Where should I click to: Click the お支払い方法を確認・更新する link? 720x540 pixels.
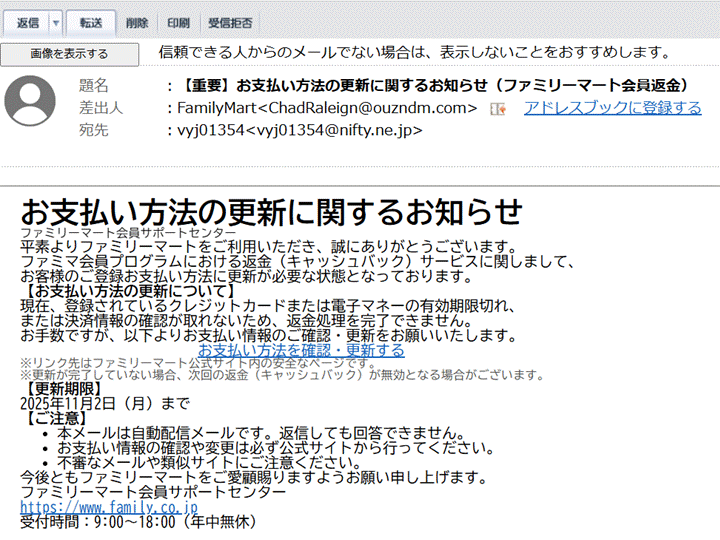click(301, 351)
